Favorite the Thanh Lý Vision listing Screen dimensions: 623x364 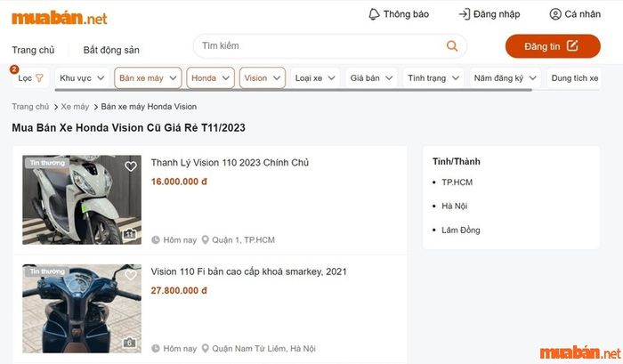click(131, 166)
